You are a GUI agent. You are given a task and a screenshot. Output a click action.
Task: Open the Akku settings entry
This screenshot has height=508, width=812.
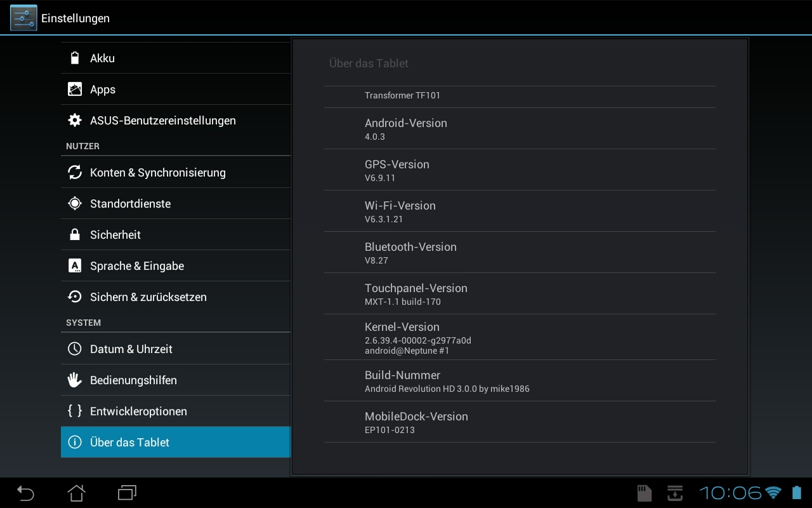(x=176, y=58)
